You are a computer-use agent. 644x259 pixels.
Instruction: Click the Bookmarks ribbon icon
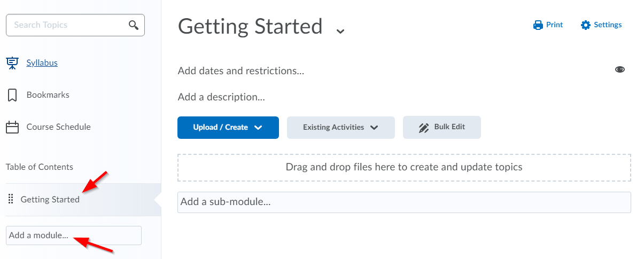coord(12,95)
